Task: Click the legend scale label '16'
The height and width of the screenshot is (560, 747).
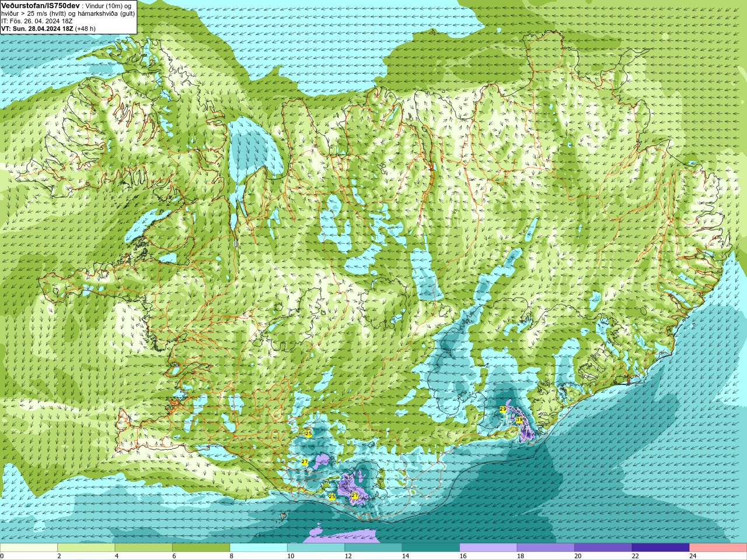Action: click(x=463, y=556)
